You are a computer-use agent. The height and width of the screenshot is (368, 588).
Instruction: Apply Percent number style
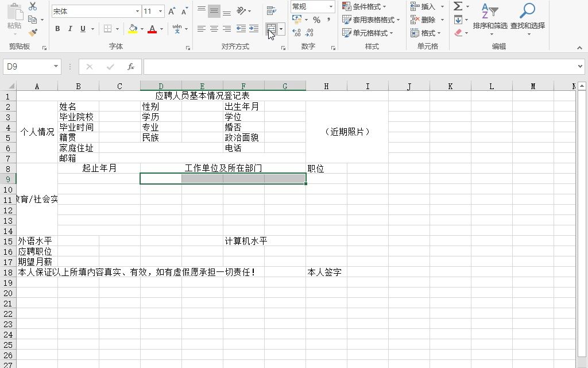316,20
